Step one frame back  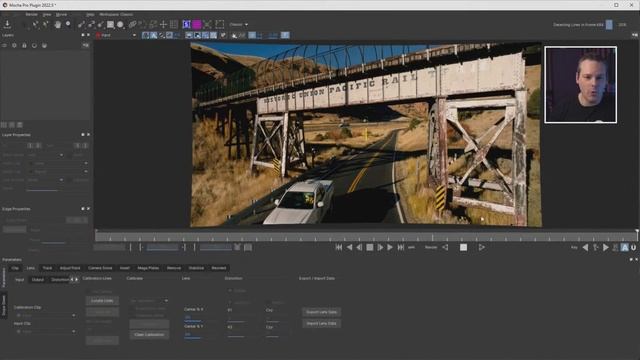point(359,247)
